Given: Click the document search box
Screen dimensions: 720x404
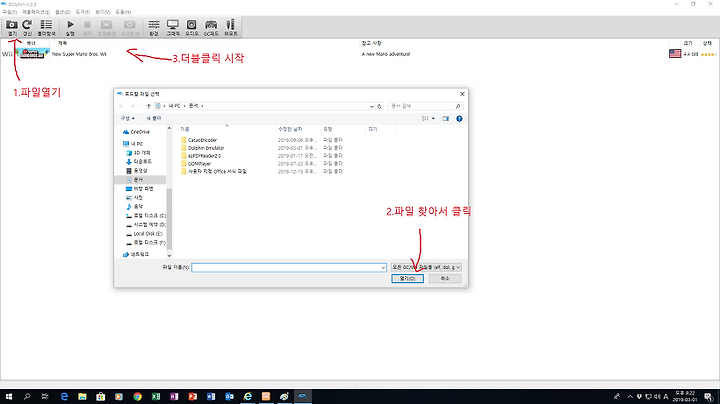Looking at the screenshot, I should point(425,106).
